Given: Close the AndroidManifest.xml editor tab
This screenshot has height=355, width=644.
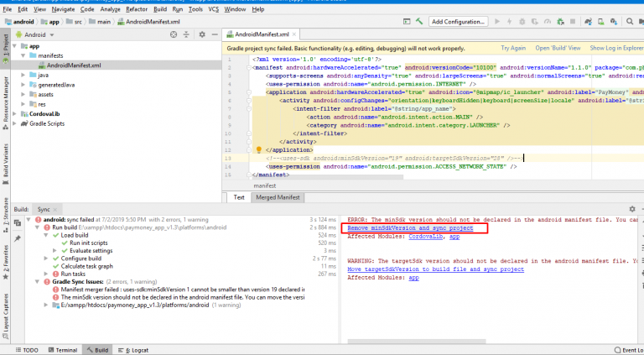Looking at the screenshot, I should tap(295, 35).
